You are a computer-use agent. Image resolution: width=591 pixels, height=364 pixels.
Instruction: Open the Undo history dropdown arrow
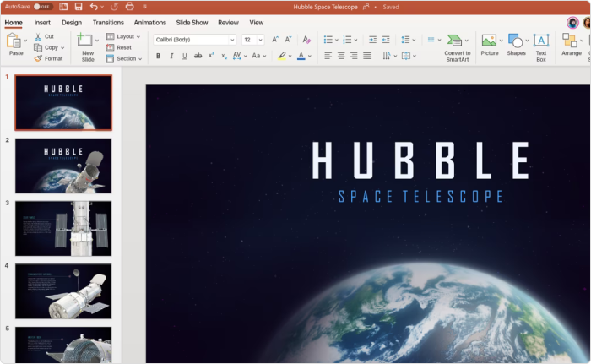[x=102, y=7]
